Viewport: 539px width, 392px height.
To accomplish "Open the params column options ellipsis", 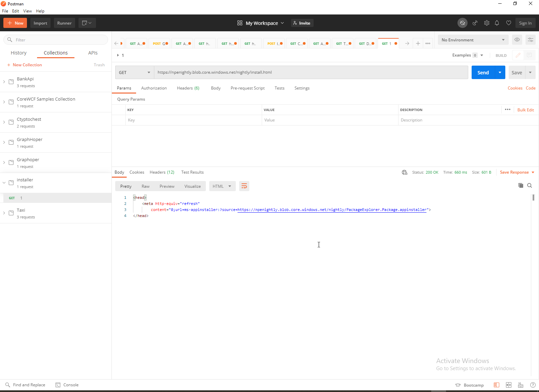I will (508, 110).
